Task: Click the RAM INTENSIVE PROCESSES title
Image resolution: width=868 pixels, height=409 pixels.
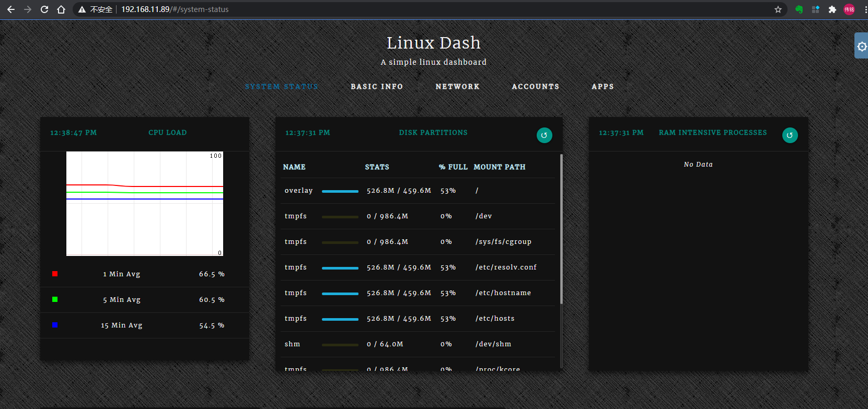Action: click(x=713, y=133)
